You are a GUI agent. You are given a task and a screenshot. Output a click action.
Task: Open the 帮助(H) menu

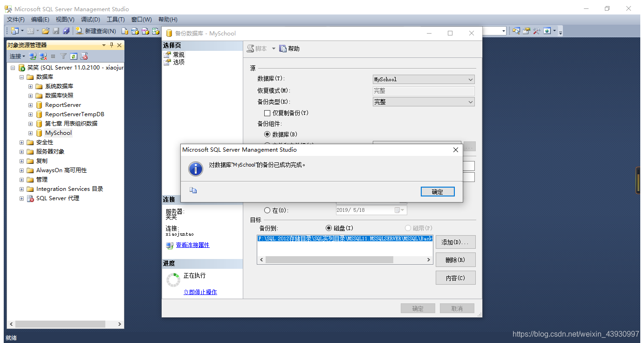click(168, 20)
